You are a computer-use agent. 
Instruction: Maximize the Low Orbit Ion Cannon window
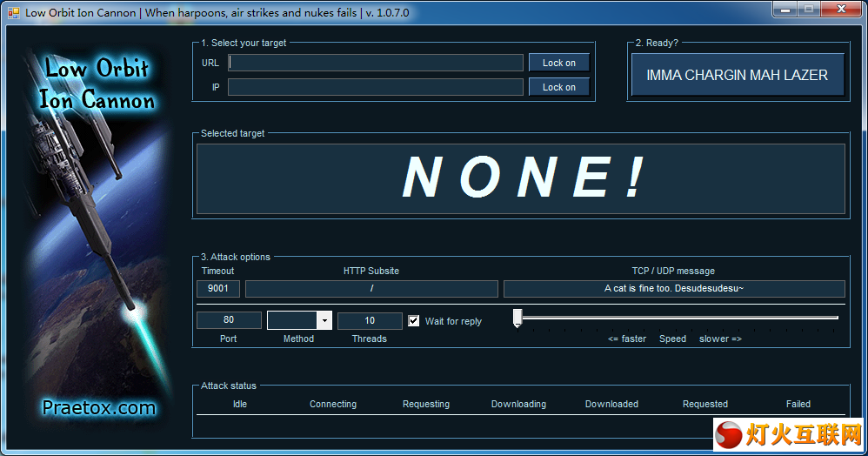[809, 9]
